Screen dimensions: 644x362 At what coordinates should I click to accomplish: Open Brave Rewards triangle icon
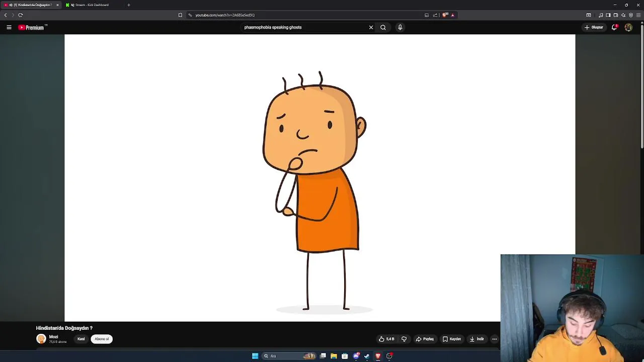pos(452,15)
